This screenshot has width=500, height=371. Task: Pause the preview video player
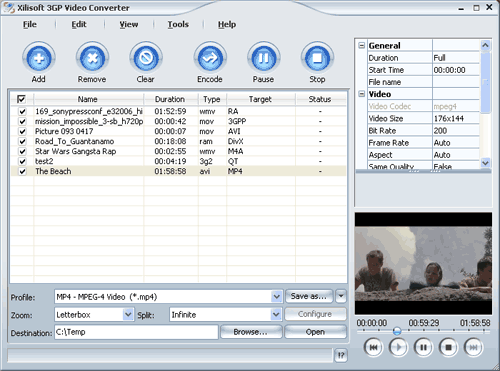(423, 347)
